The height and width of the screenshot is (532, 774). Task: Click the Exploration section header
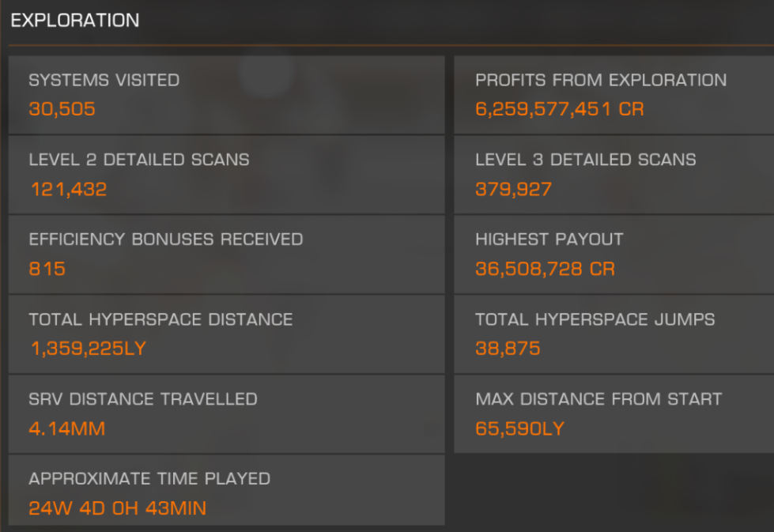click(x=75, y=21)
